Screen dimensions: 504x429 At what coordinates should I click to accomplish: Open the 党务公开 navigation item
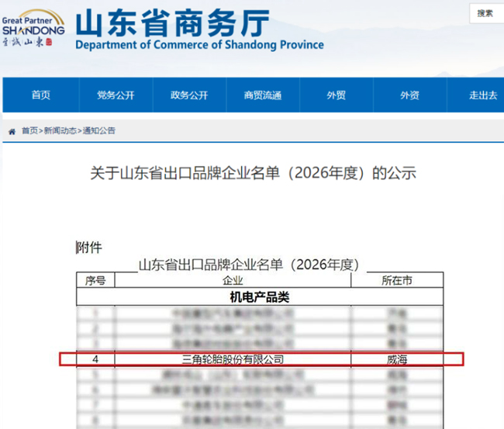pyautogui.click(x=116, y=95)
